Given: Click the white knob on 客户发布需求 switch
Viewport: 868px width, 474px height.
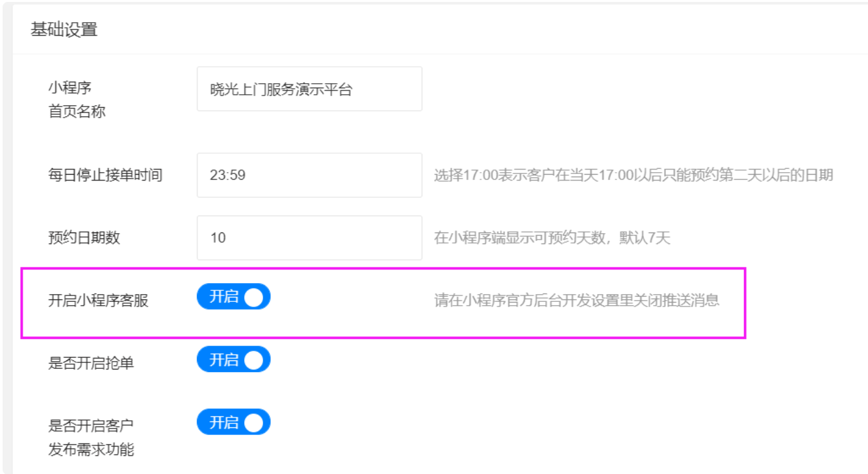Looking at the screenshot, I should (x=254, y=423).
